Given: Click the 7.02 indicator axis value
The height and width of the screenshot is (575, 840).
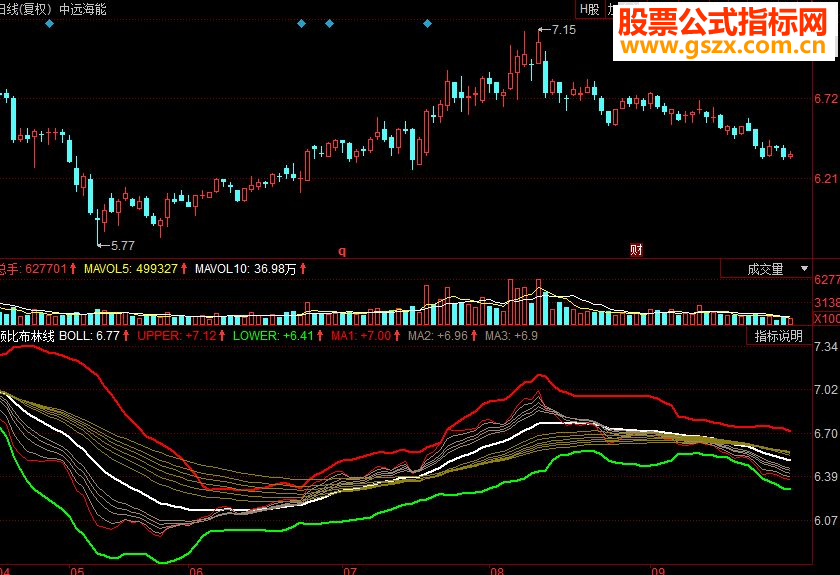Looking at the screenshot, I should tap(826, 390).
